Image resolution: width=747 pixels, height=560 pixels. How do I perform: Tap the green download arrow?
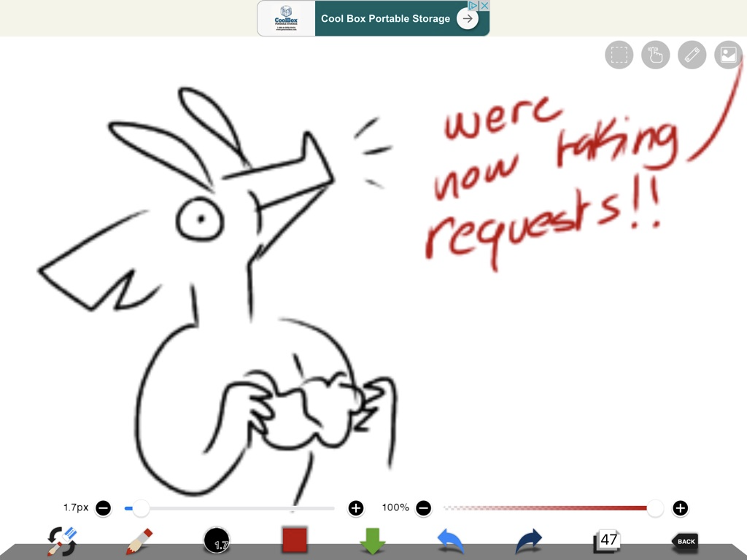pyautogui.click(x=373, y=542)
